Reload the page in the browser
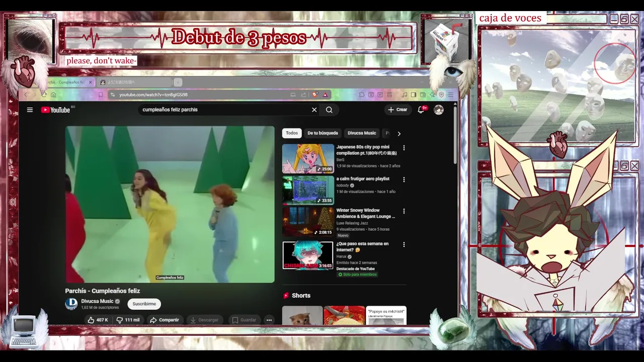The width and height of the screenshot is (644, 362). (44, 95)
